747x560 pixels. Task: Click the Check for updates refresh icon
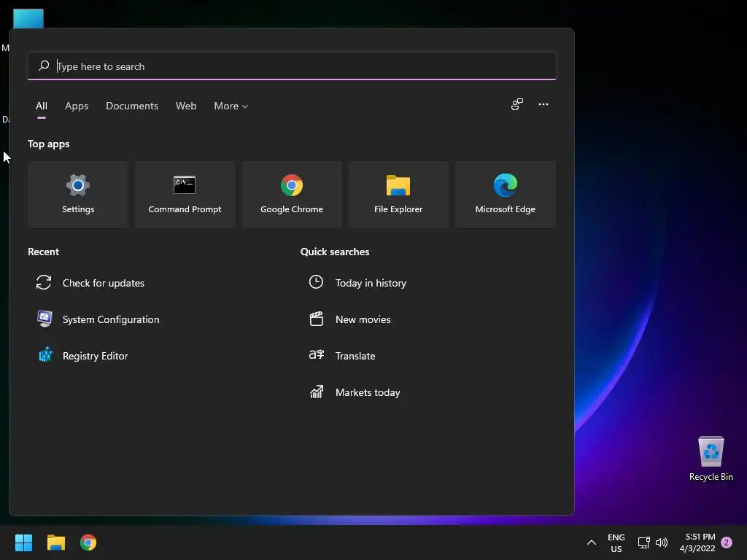click(x=44, y=282)
